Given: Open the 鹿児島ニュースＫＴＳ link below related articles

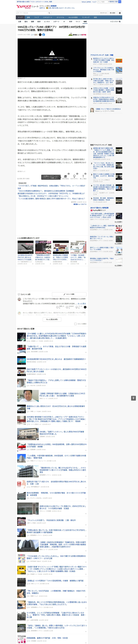Looking at the screenshot, I should pos(80,204).
